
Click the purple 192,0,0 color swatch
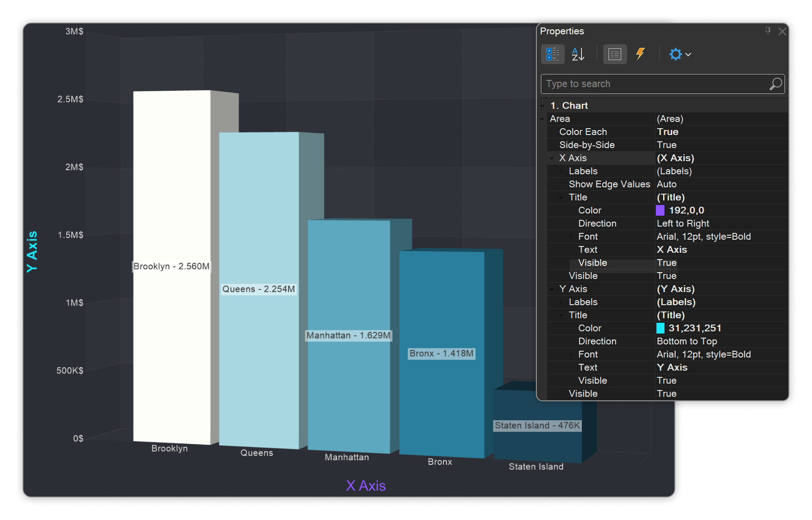pos(660,210)
